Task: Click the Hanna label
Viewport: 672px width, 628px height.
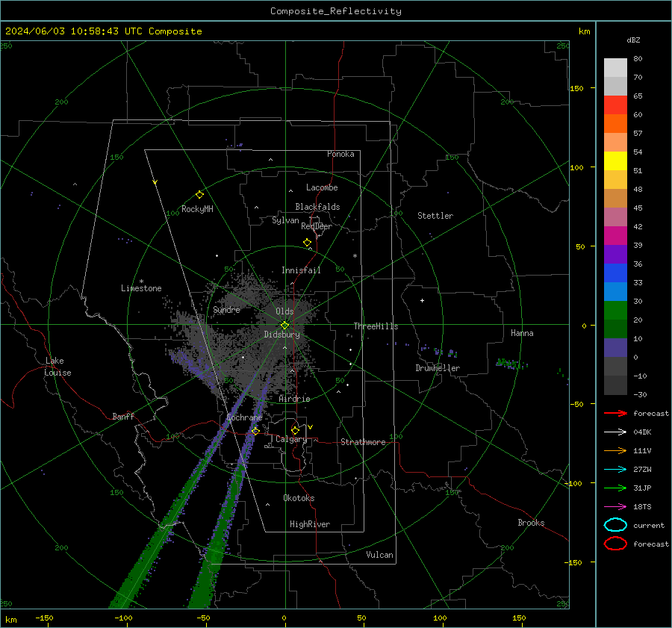Action: click(x=522, y=333)
